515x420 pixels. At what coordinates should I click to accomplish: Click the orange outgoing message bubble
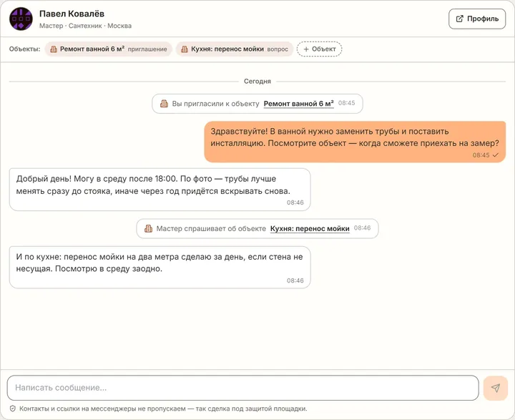click(355, 142)
